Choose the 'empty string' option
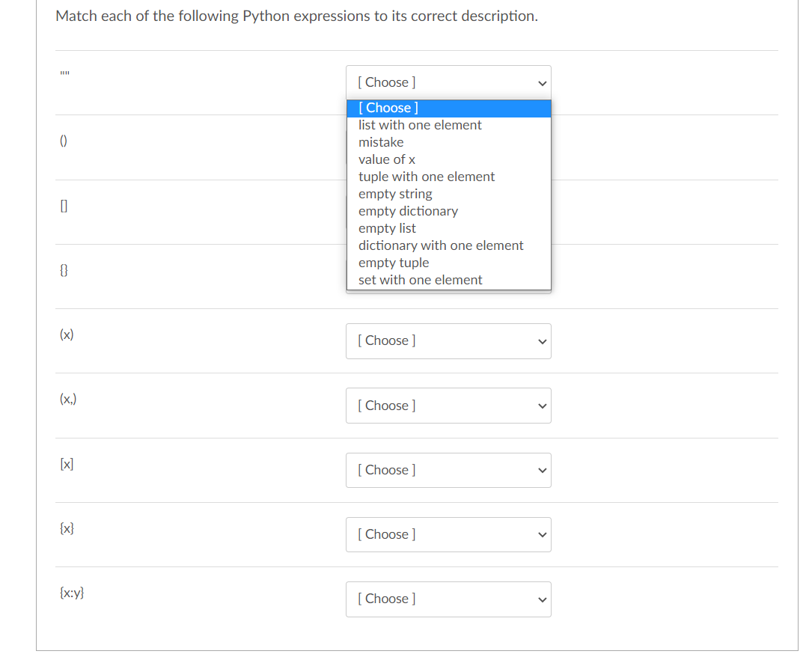 pyautogui.click(x=395, y=194)
